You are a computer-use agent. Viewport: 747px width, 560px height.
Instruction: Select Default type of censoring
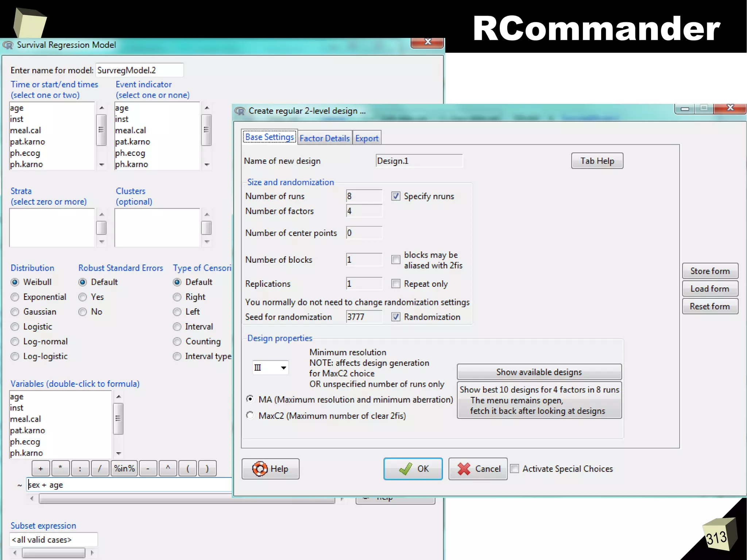click(177, 282)
